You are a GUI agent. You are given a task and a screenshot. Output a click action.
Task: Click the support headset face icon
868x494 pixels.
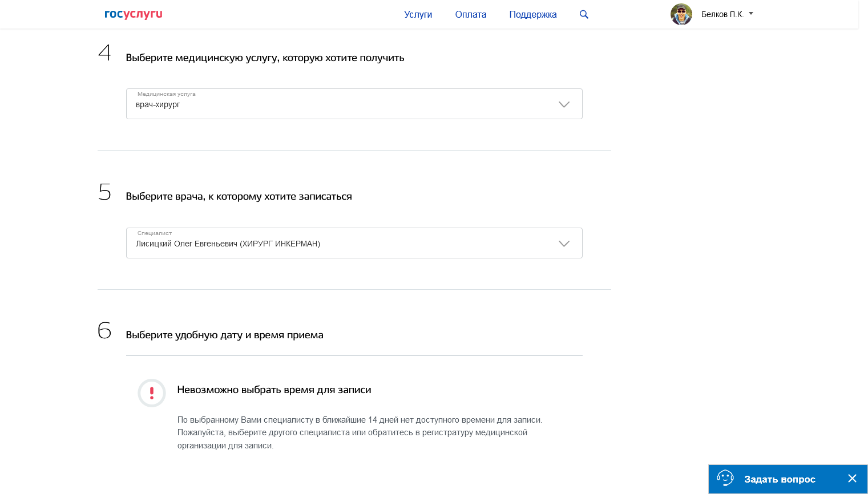725,478
